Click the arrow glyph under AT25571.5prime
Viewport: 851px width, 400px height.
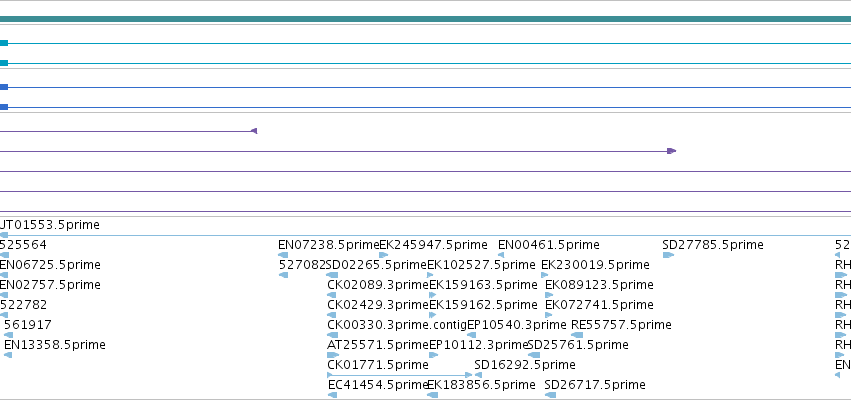333,355
